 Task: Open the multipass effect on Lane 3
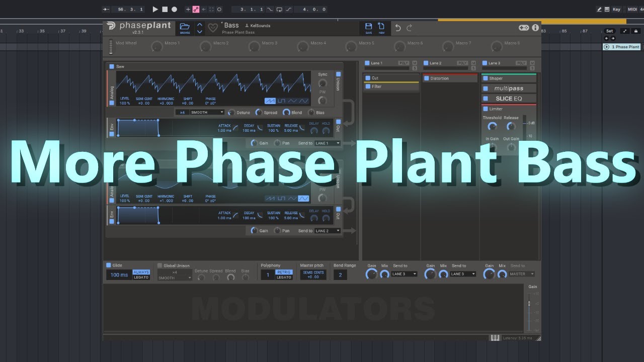pyautogui.click(x=509, y=88)
